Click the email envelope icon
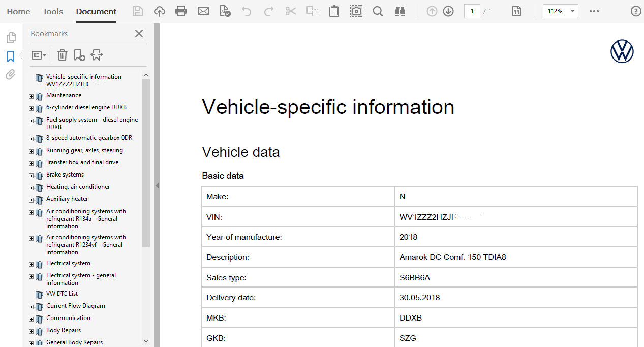644x347 pixels. 203,11
